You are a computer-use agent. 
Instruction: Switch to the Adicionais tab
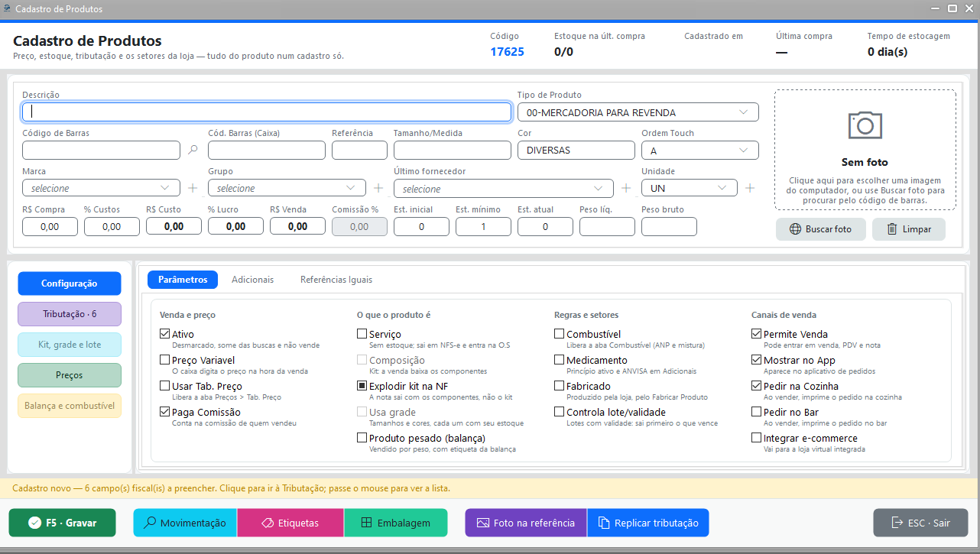253,280
